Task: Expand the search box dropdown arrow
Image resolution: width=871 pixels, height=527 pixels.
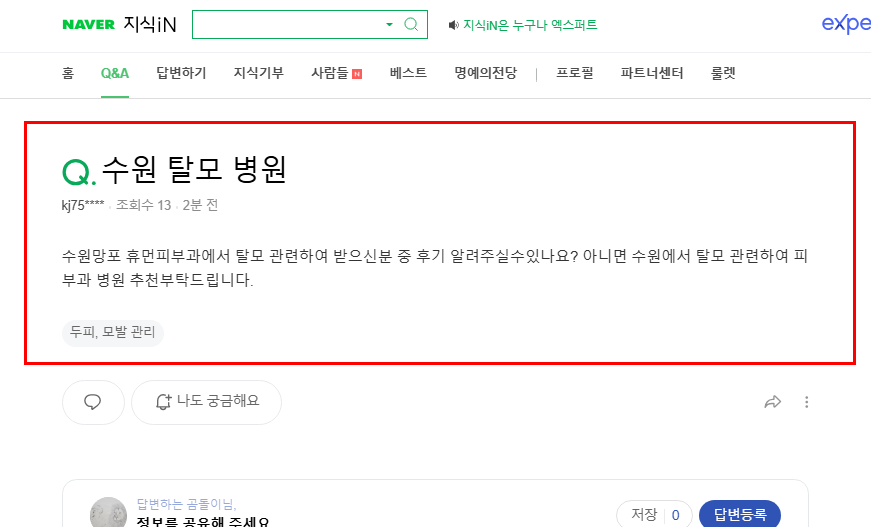Action: [389, 24]
